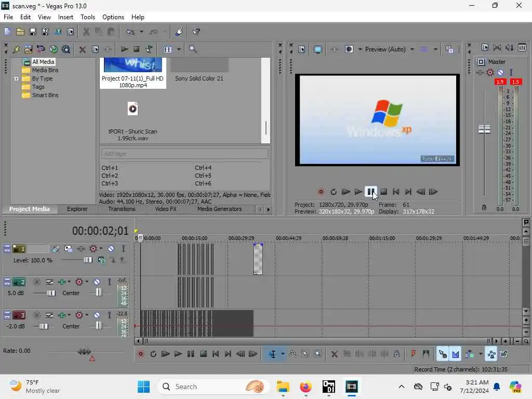Click the Copy Snapshot to Clipboard icon

click(449, 49)
